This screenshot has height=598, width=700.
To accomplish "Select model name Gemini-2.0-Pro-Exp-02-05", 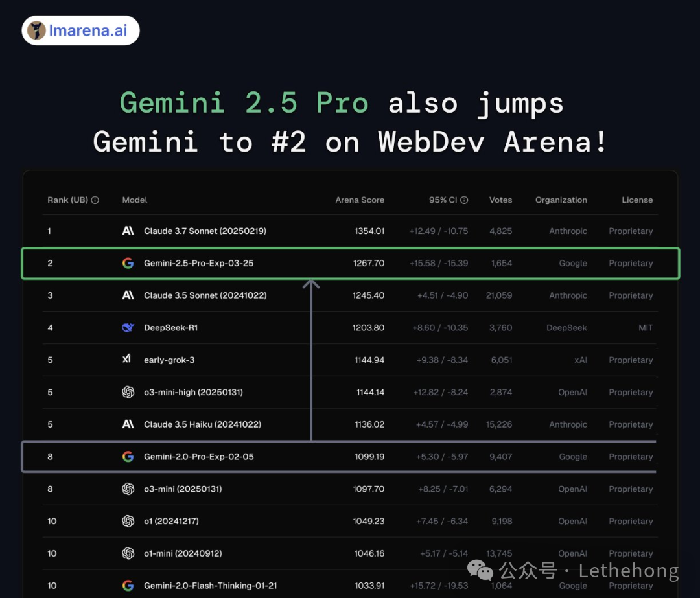I will click(199, 457).
